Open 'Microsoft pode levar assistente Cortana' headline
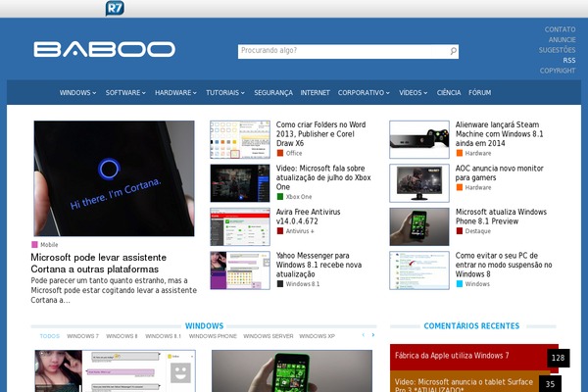 click(99, 263)
